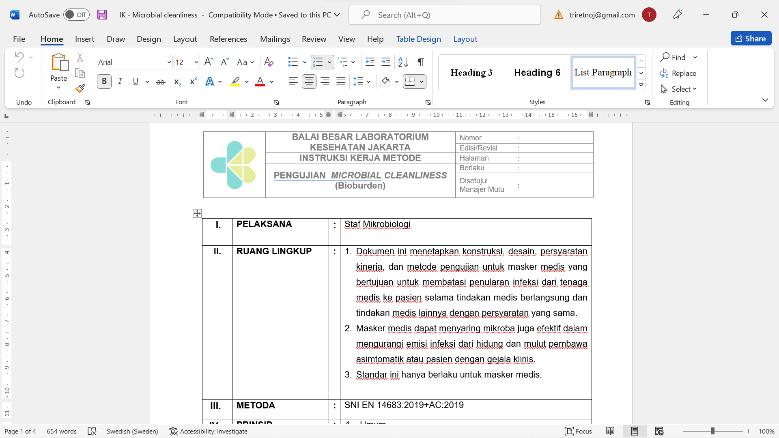Toggle Superscript formatting
This screenshot has width=779, height=438.
pos(193,81)
